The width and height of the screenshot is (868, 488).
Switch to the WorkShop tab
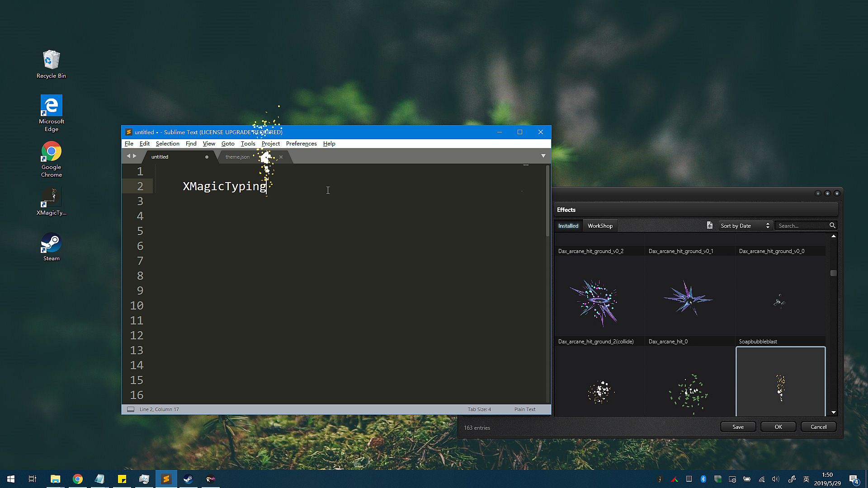tap(600, 225)
